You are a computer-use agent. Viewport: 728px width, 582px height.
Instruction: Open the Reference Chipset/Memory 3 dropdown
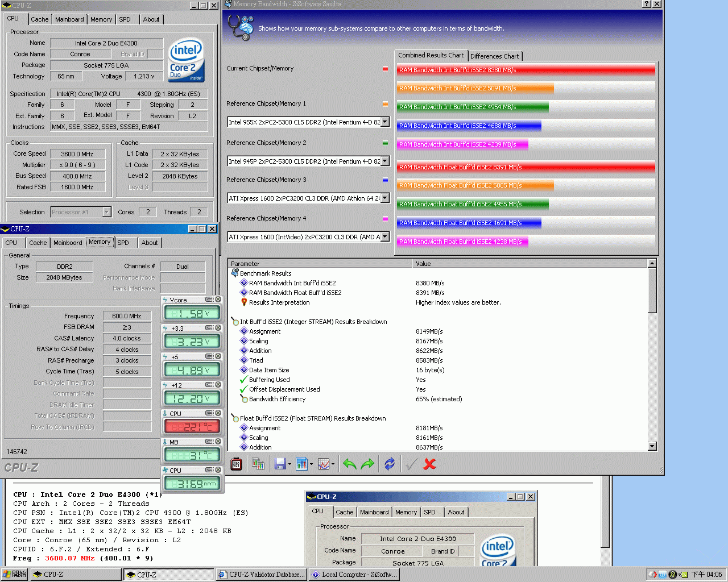coord(385,198)
